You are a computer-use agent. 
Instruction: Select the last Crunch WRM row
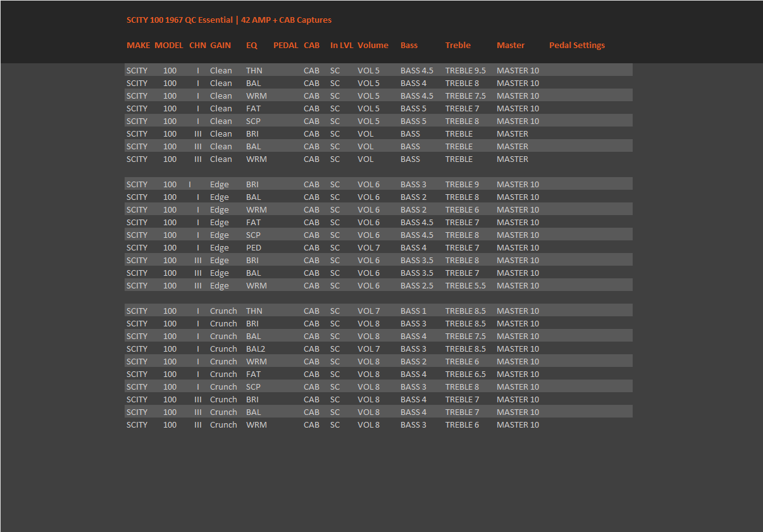[x=378, y=424]
